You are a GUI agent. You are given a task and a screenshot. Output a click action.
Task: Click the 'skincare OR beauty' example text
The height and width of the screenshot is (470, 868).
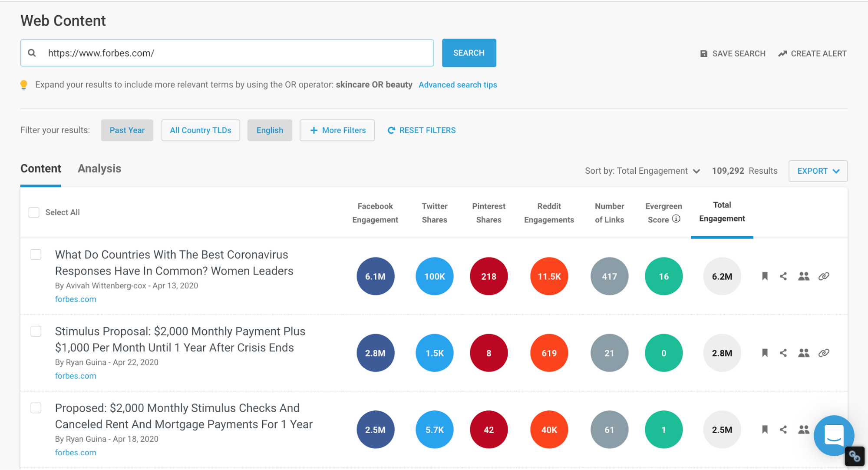tap(374, 85)
